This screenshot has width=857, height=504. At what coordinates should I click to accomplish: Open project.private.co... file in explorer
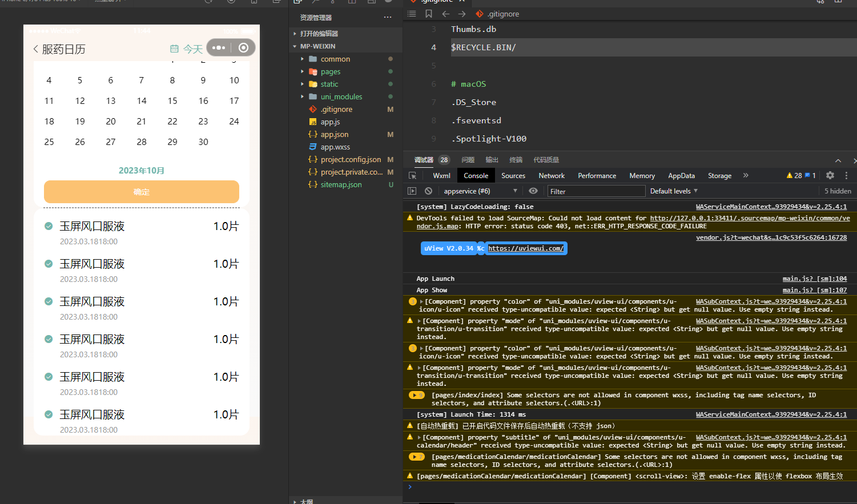pyautogui.click(x=352, y=172)
